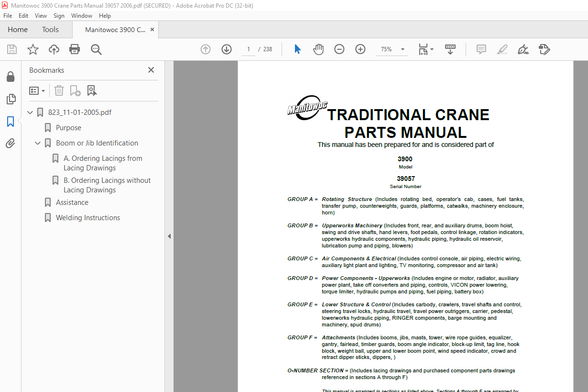
Task: Click the O-NUMBER SECTION heading text
Action: [316, 370]
